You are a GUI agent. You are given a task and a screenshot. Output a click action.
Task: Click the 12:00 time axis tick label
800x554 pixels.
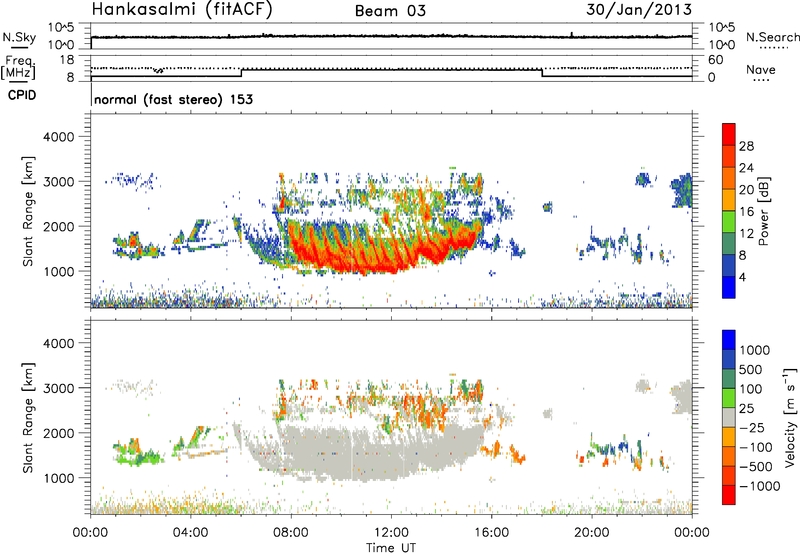[391, 533]
